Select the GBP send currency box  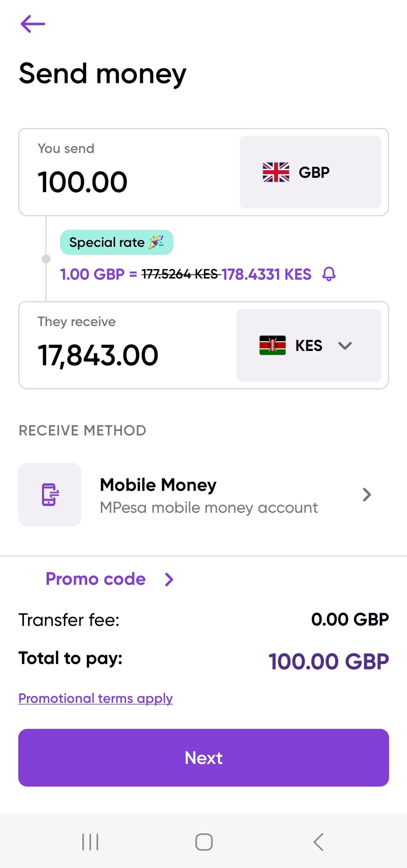click(x=310, y=172)
